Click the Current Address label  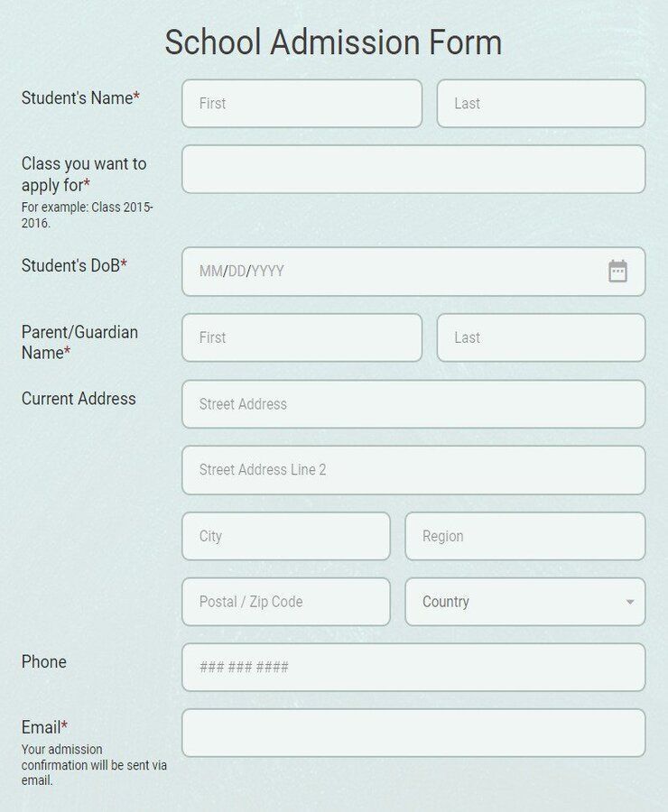pyautogui.click(x=79, y=399)
